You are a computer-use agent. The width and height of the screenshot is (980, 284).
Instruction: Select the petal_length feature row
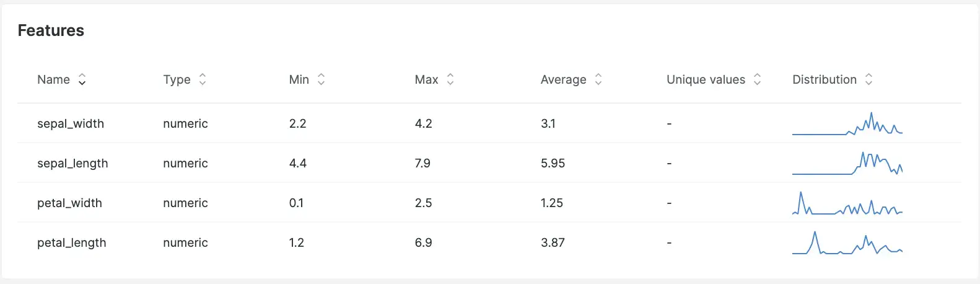[489, 242]
